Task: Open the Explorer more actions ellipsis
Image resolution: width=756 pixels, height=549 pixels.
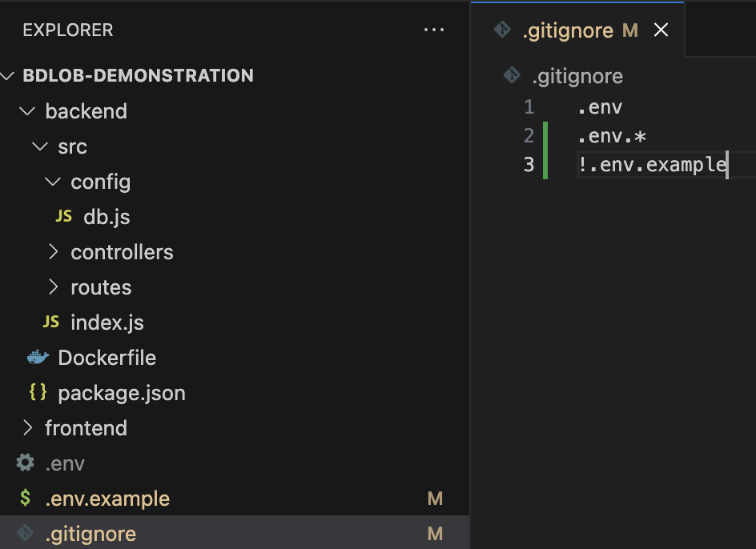Action: (434, 30)
